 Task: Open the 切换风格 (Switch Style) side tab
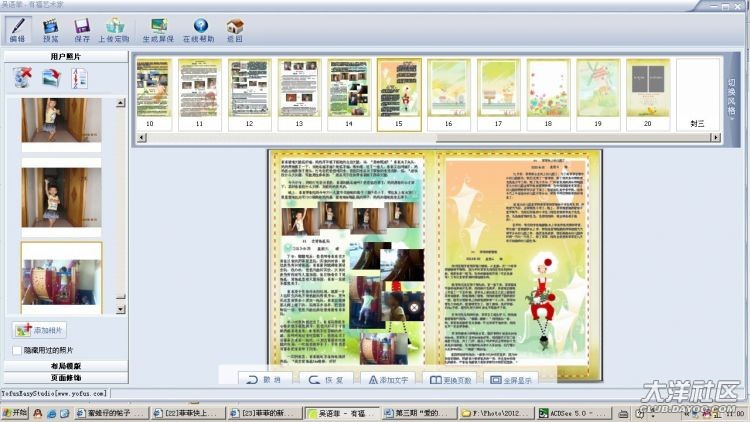(731, 98)
